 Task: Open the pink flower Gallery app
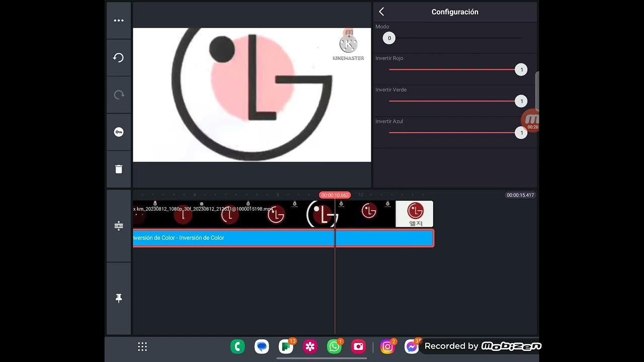(x=310, y=346)
